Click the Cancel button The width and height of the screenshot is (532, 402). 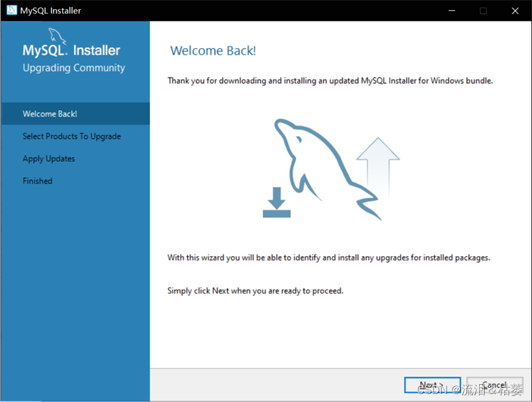[494, 385]
